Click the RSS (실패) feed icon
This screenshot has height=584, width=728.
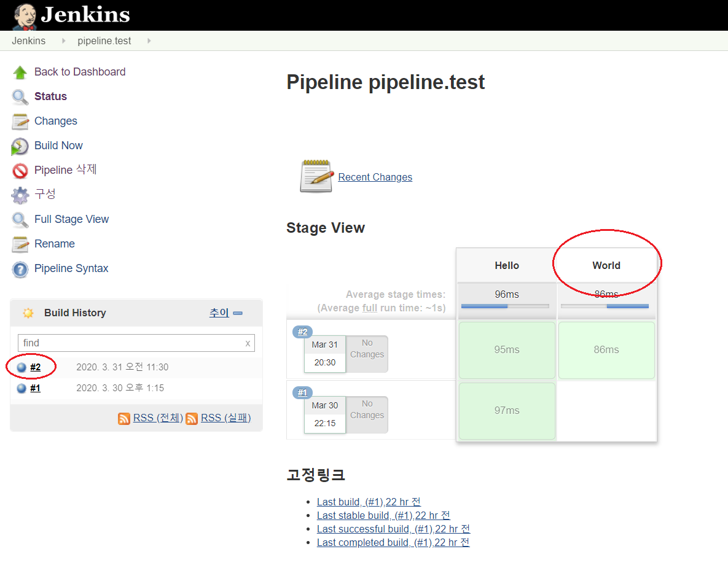[191, 419]
